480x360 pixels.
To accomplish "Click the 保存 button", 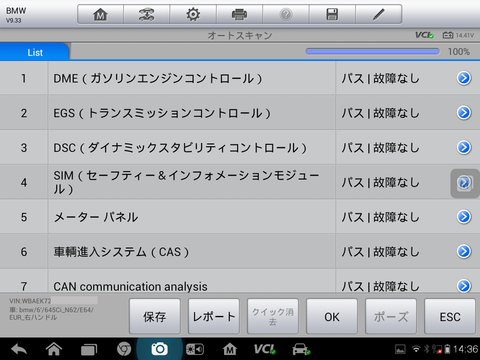I will [x=155, y=316].
